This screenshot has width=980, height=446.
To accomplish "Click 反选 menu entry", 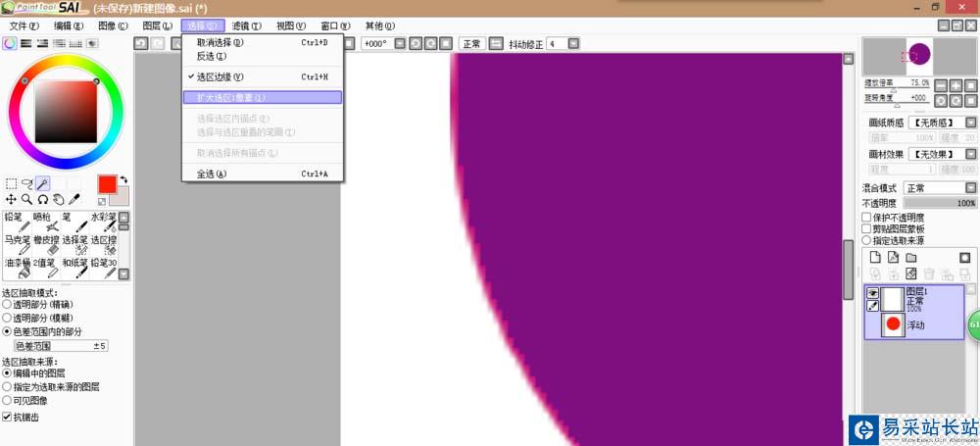I will click(263, 56).
